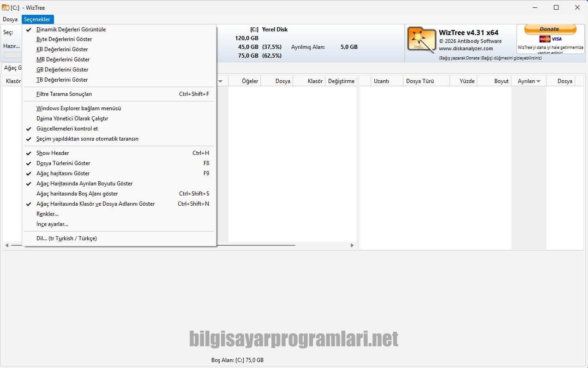Toggle Ağaç Haritasında Ayrılan Boyutu Göster
588x368 pixels.
click(119, 184)
